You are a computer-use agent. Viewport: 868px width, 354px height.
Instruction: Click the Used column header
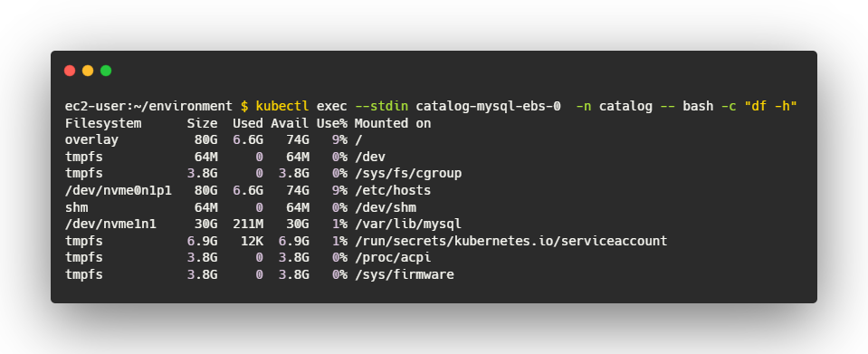coord(248,123)
